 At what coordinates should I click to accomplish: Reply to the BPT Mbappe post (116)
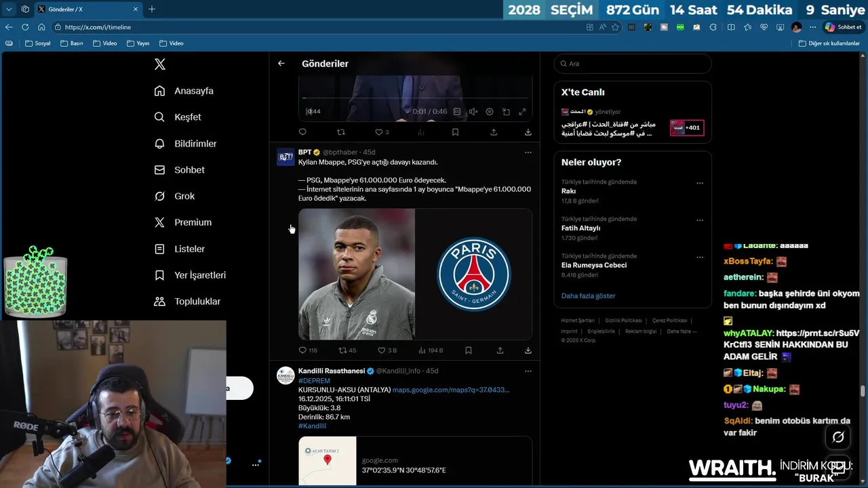tap(308, 350)
